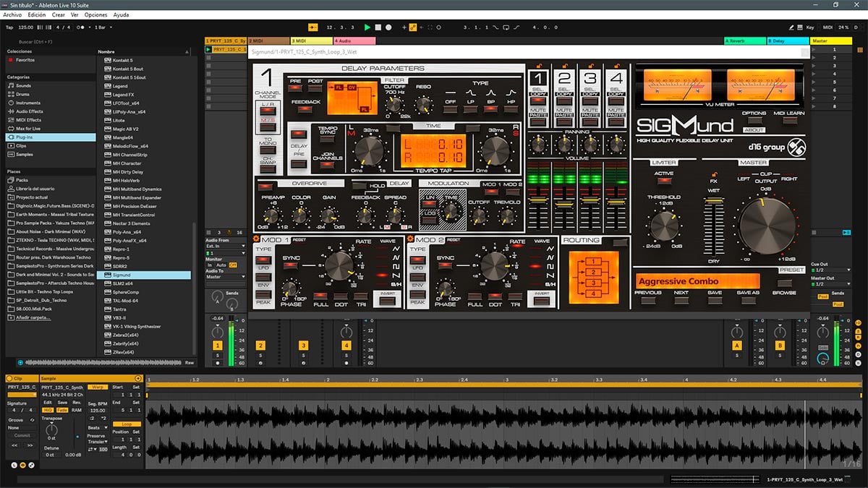Open the Opciones menu

click(x=95, y=14)
